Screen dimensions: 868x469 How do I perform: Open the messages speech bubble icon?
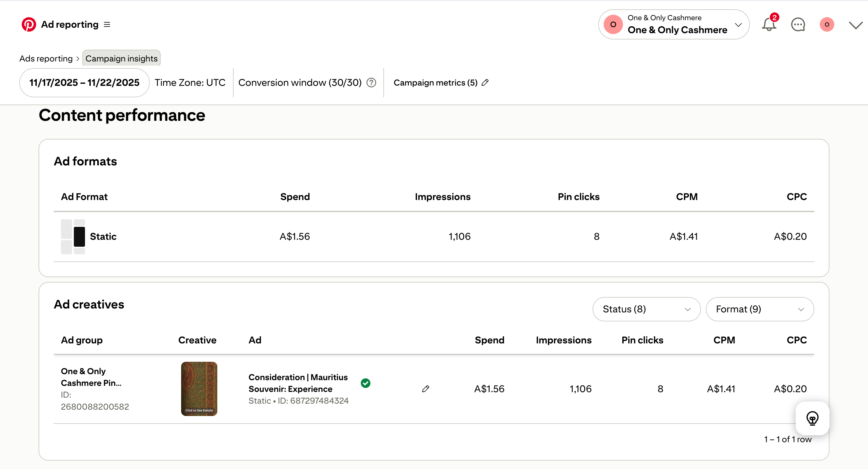797,24
